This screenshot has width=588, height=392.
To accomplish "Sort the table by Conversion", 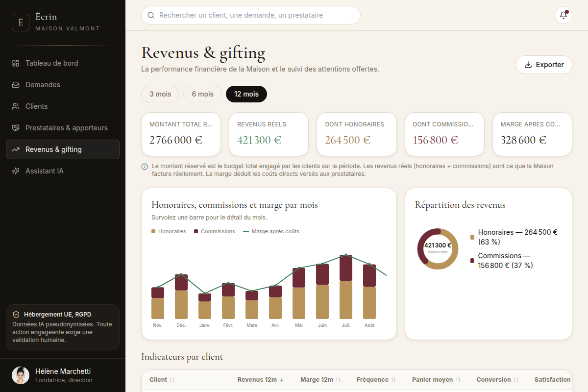I will point(497,380).
